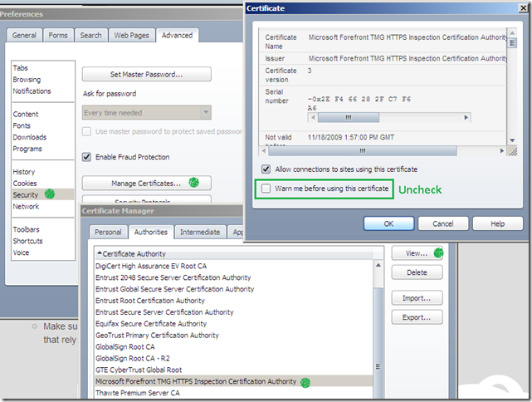
Task: Select the Web Pages tab
Action: pos(131,36)
